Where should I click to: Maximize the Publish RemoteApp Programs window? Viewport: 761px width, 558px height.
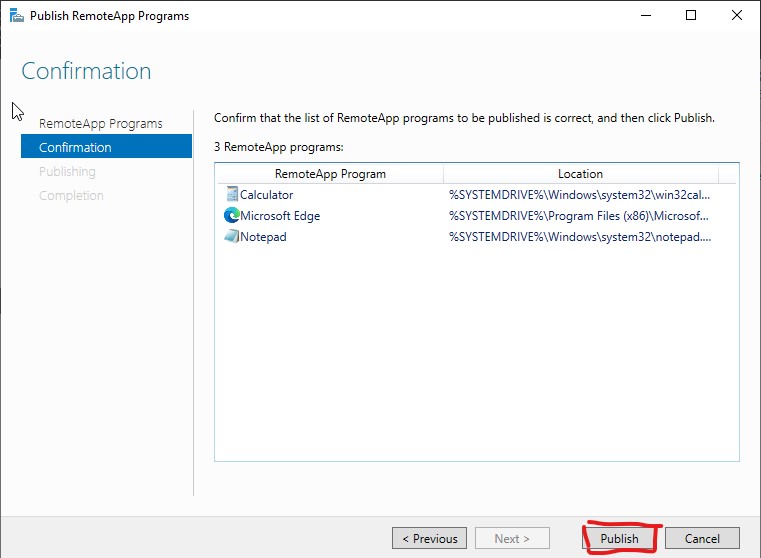(691, 16)
